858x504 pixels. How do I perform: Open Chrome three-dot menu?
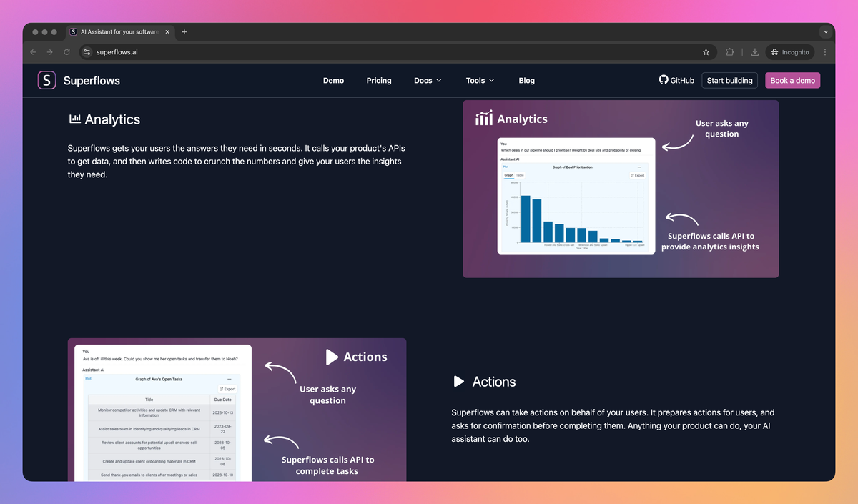coord(825,52)
